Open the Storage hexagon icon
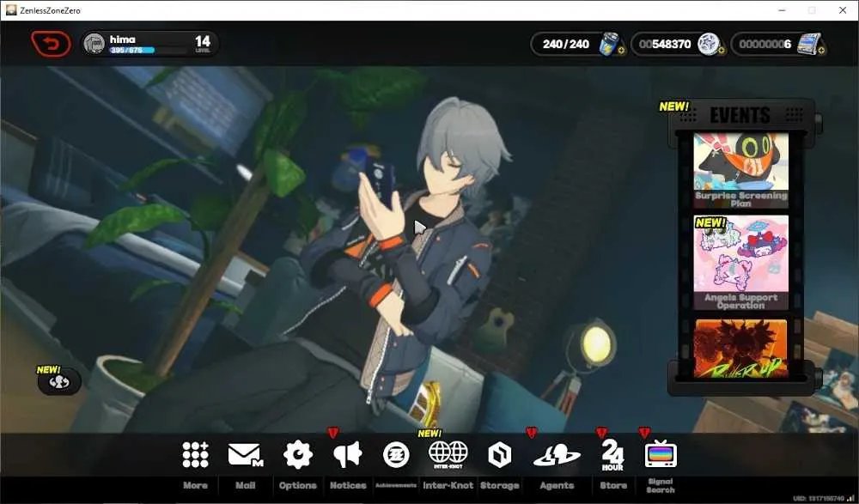The height and width of the screenshot is (504, 859). click(499, 455)
